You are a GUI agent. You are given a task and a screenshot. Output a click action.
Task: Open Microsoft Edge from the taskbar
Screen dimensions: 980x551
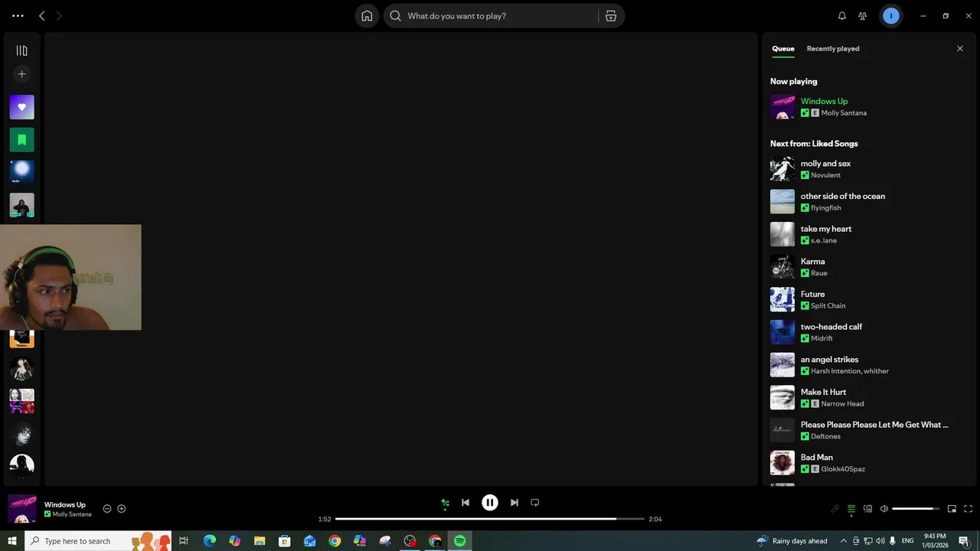click(x=209, y=541)
